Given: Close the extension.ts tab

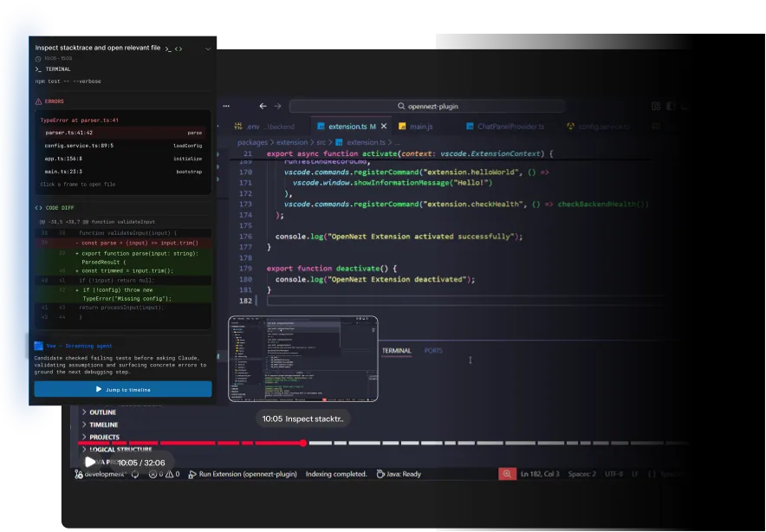Looking at the screenshot, I should click(x=384, y=127).
